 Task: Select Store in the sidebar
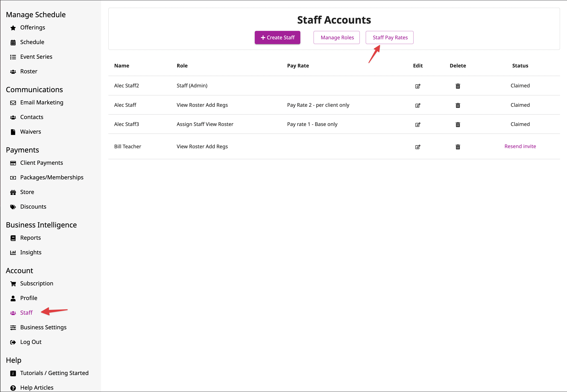click(x=27, y=192)
